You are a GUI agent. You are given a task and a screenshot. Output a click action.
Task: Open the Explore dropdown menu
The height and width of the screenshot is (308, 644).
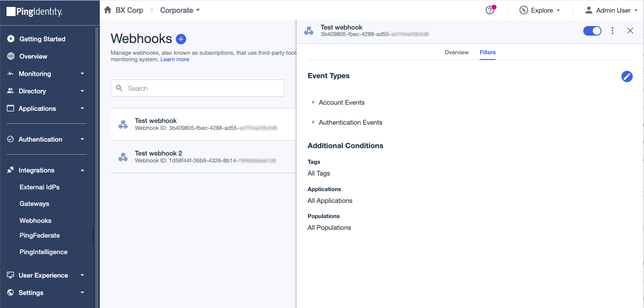(540, 10)
